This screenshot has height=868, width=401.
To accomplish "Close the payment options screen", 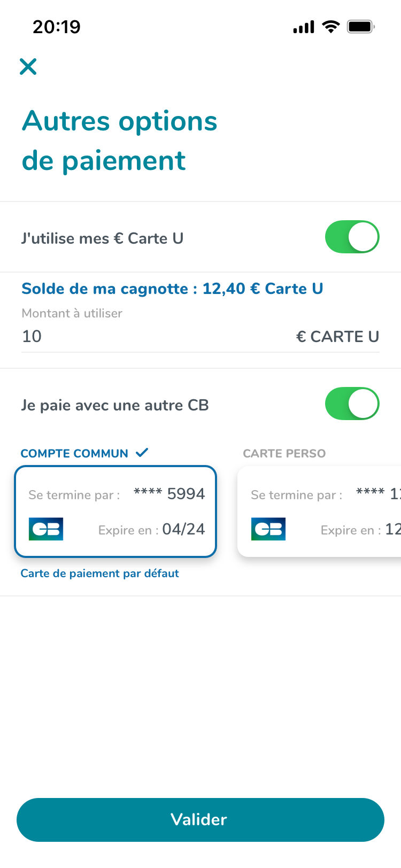I will [28, 67].
